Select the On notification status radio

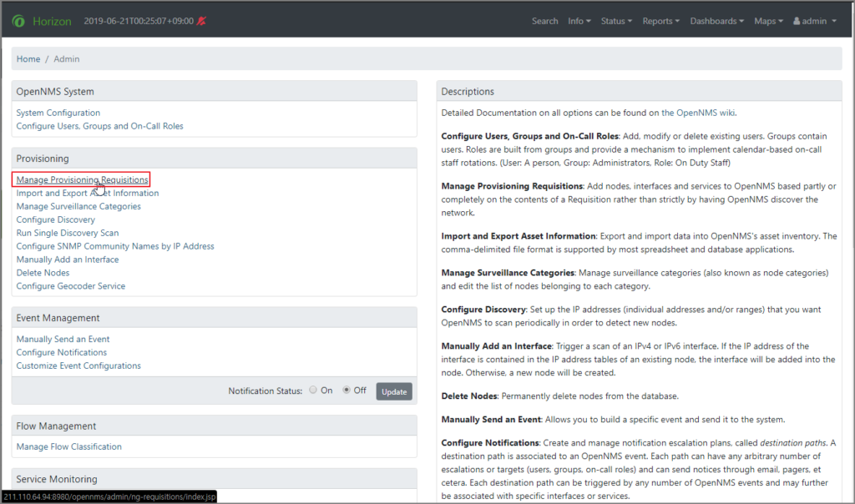[313, 390]
